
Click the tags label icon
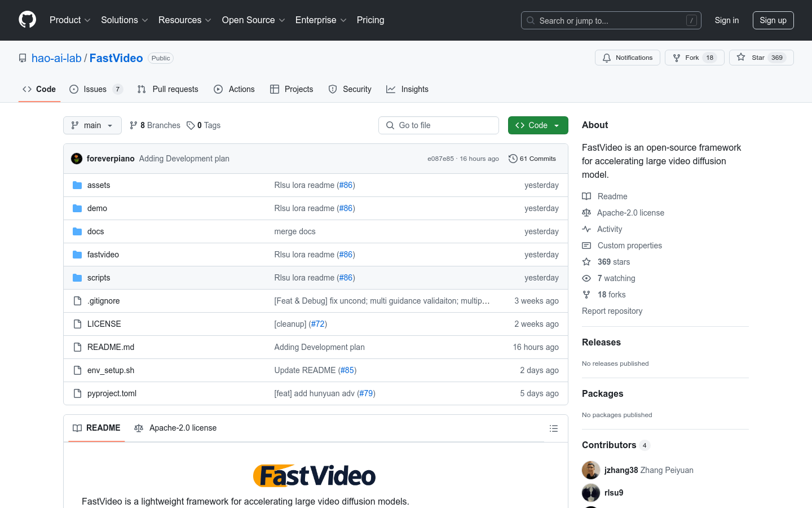[191, 125]
